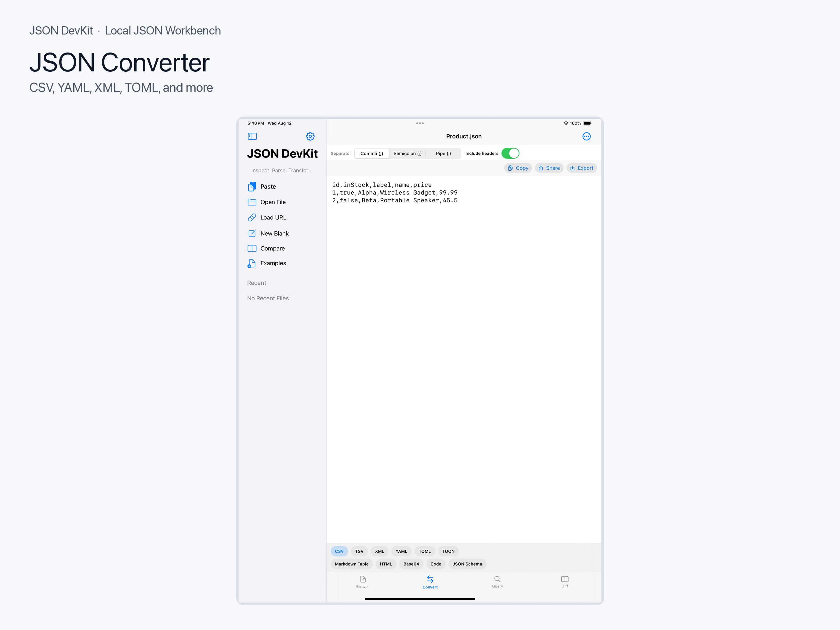Viewport: 840px width, 630px height.
Task: Click the JSON DevKit sidebar title
Action: (282, 154)
